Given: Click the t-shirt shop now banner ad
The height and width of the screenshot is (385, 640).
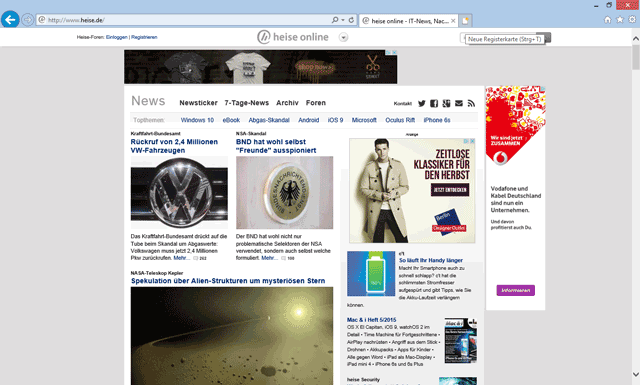Looking at the screenshot, I should tap(260, 67).
